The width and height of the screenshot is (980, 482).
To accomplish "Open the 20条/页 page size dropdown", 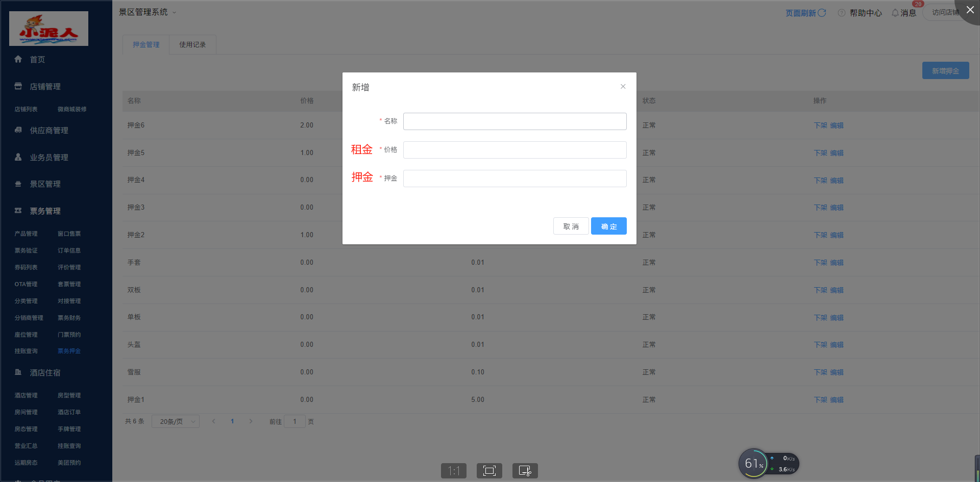I will (x=175, y=421).
